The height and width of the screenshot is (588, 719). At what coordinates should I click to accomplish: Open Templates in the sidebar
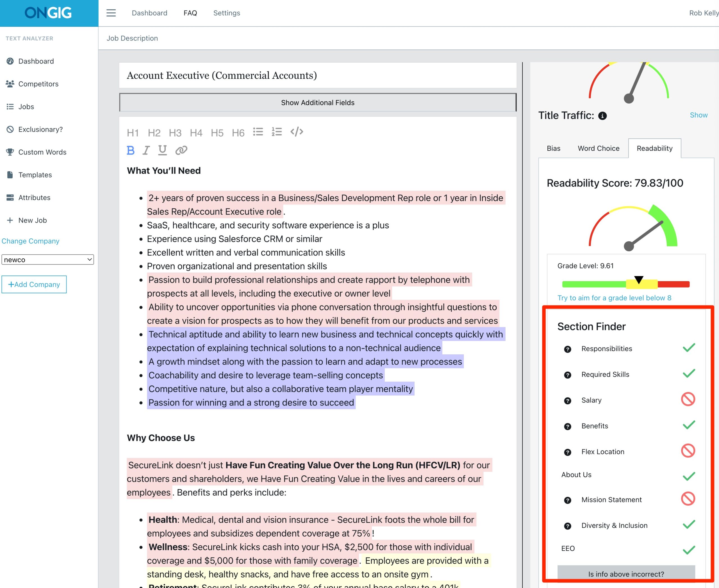[x=35, y=175]
